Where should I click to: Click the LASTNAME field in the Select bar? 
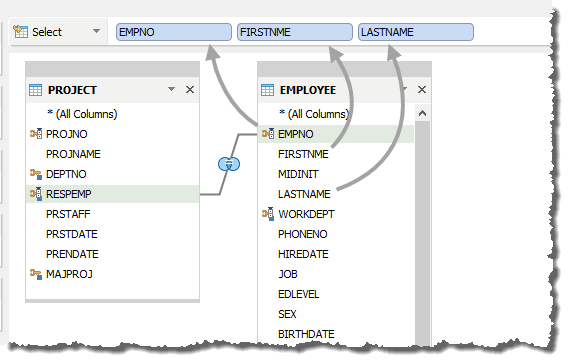(416, 32)
